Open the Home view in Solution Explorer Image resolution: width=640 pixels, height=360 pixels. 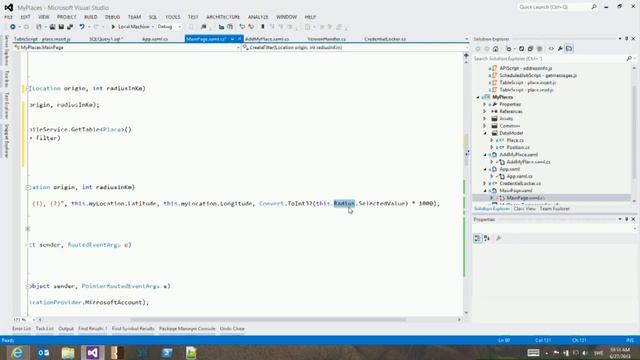[x=496, y=49]
